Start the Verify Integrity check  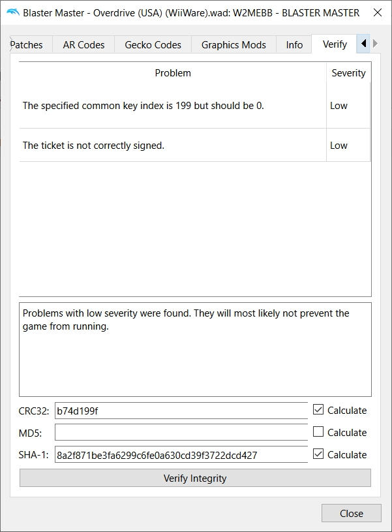(195, 478)
